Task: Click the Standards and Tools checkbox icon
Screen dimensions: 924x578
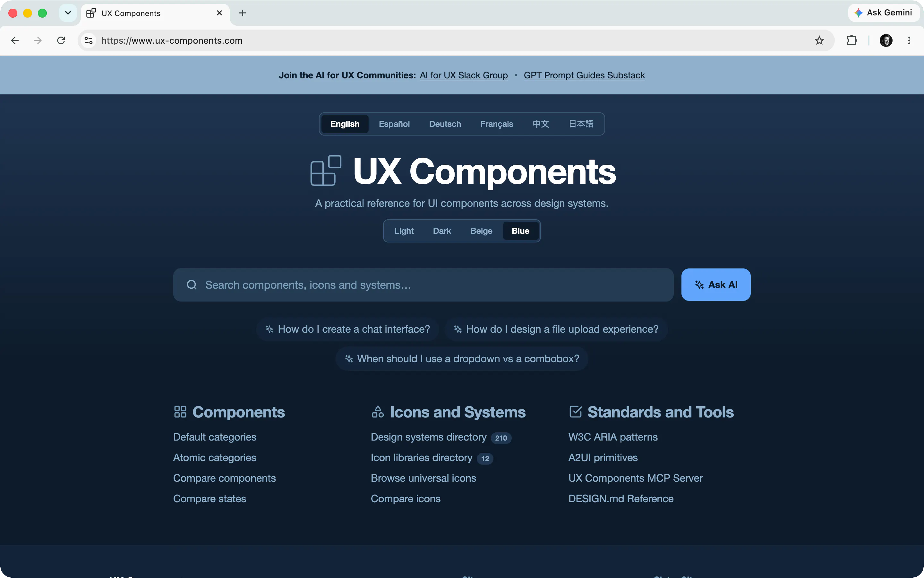Action: (x=575, y=412)
